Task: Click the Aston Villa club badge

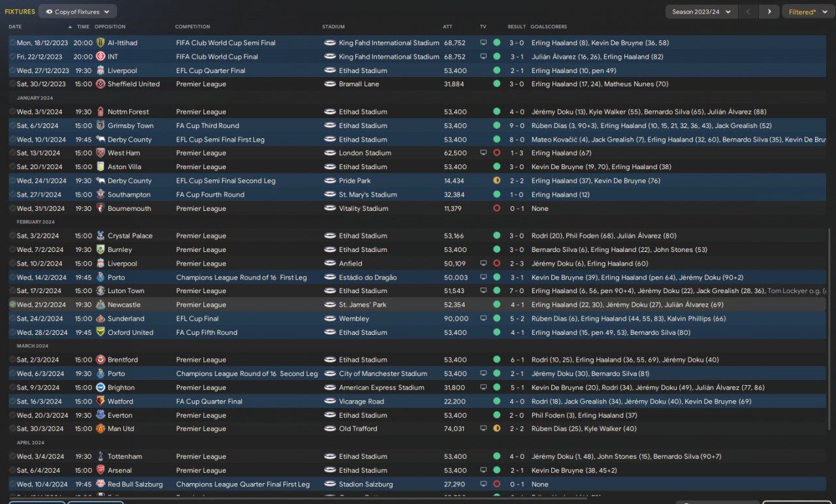Action: coord(101,167)
